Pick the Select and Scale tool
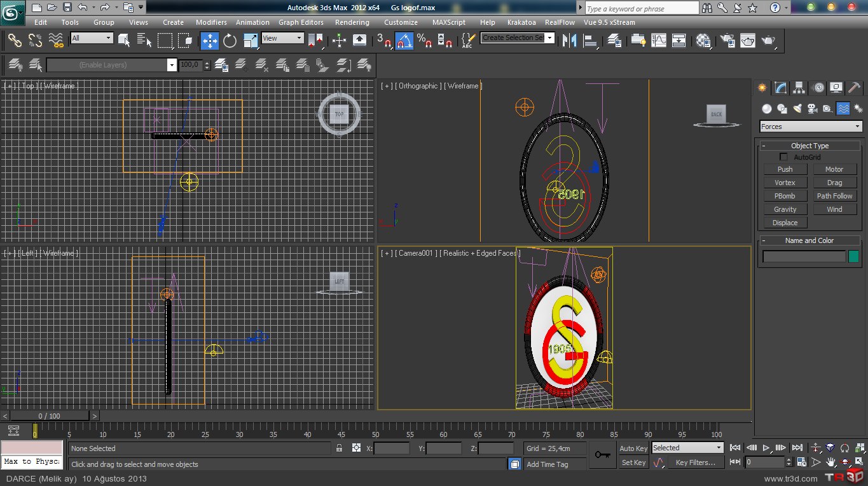 point(251,41)
